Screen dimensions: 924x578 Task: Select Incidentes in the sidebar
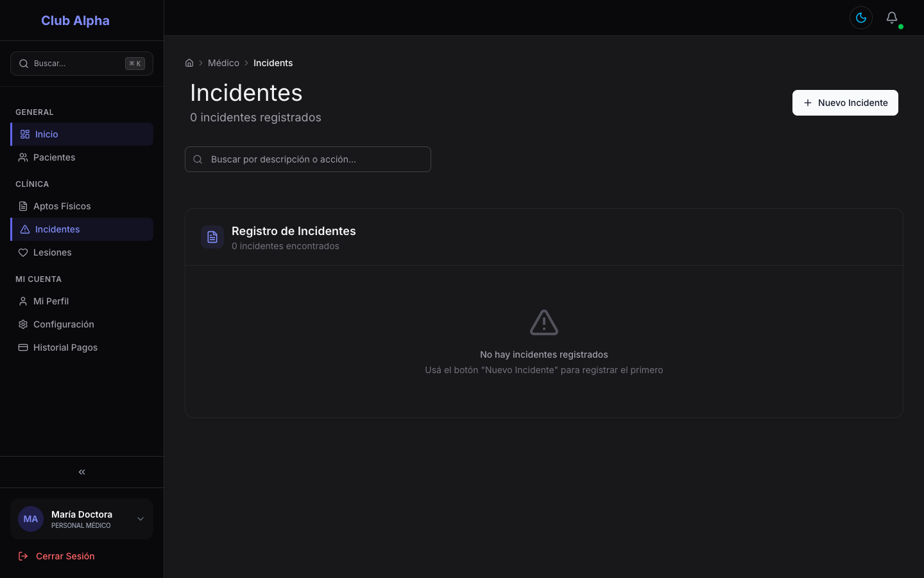[81, 229]
